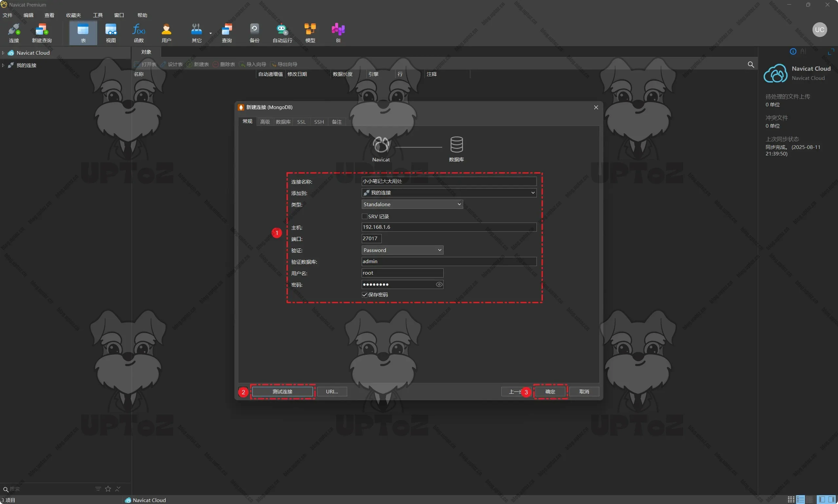838x504 pixels.
Task: Enable the SRV 记录 checkbox
Action: click(364, 216)
